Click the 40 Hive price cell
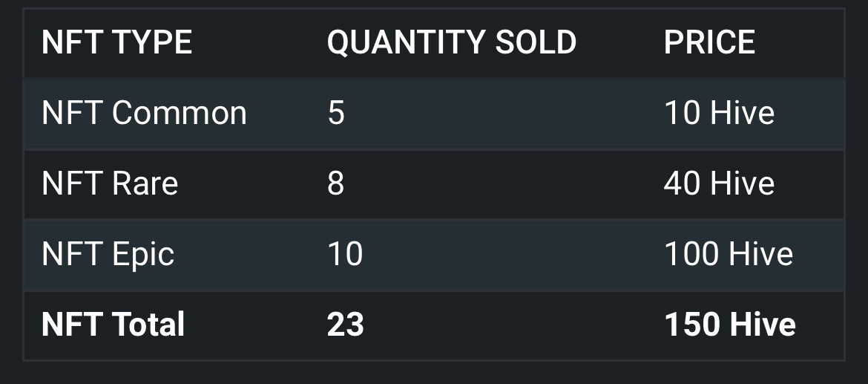Image resolution: width=868 pixels, height=384 pixels. (719, 183)
